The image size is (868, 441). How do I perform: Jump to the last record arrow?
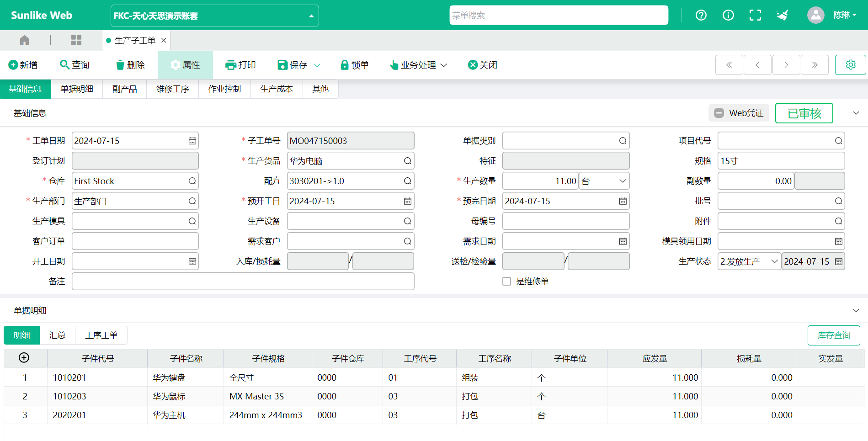click(815, 65)
